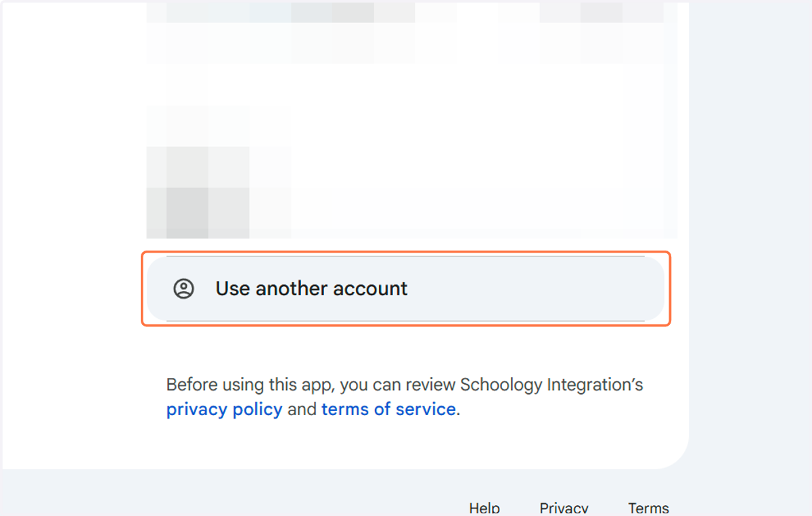This screenshot has width=812, height=516.
Task: Click Help in the footer
Action: point(484,508)
